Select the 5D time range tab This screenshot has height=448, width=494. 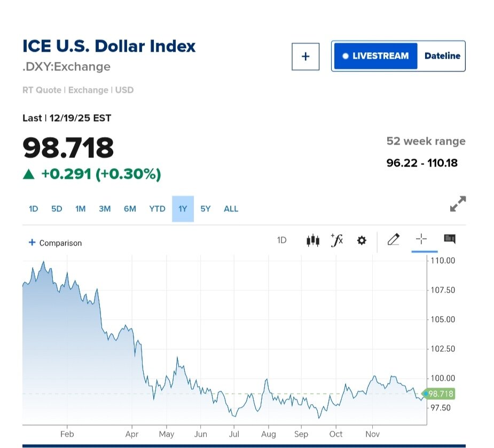[57, 209]
